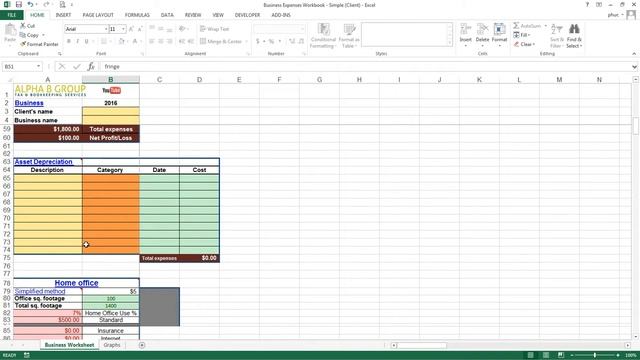
Task: Switch to Page Break Preview icon
Action: click(x=561, y=356)
